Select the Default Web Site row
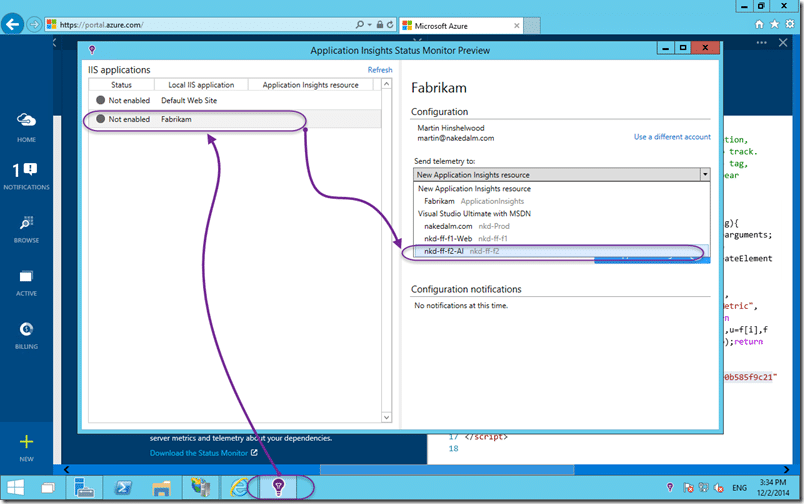The image size is (804, 504). pos(235,100)
